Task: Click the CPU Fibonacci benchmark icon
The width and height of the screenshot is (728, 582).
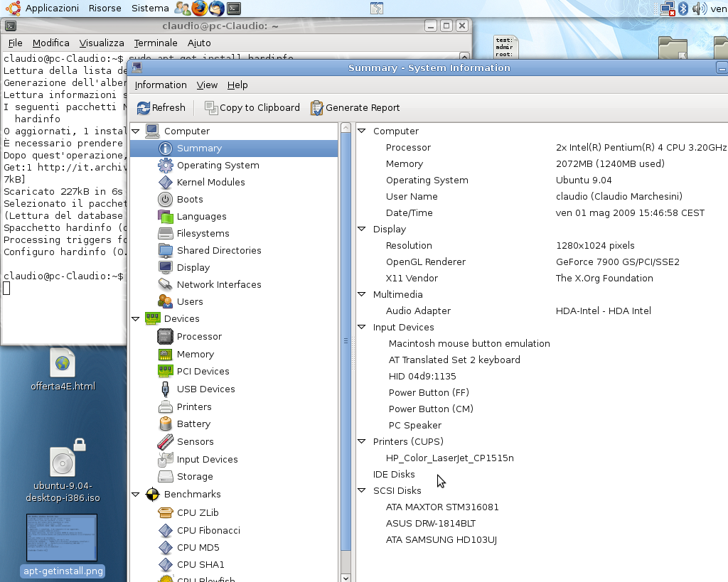Action: (165, 531)
